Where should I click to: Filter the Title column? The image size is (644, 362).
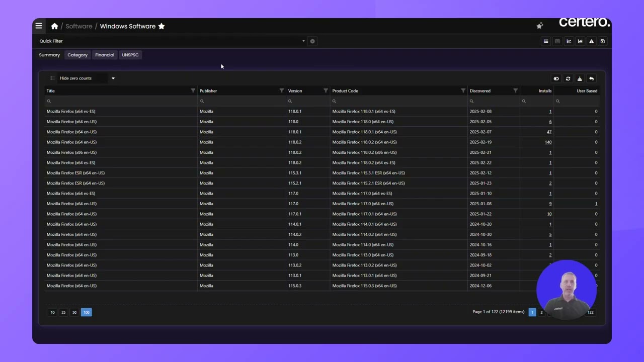click(193, 90)
